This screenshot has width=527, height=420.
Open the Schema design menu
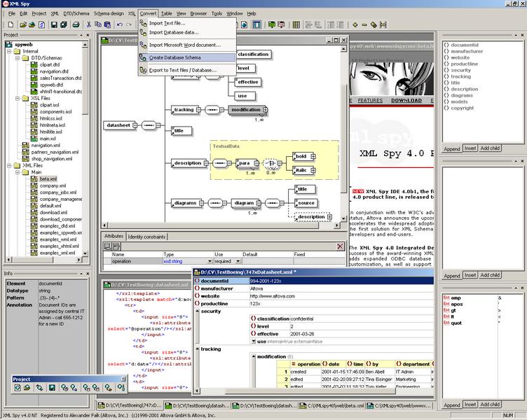click(109, 13)
